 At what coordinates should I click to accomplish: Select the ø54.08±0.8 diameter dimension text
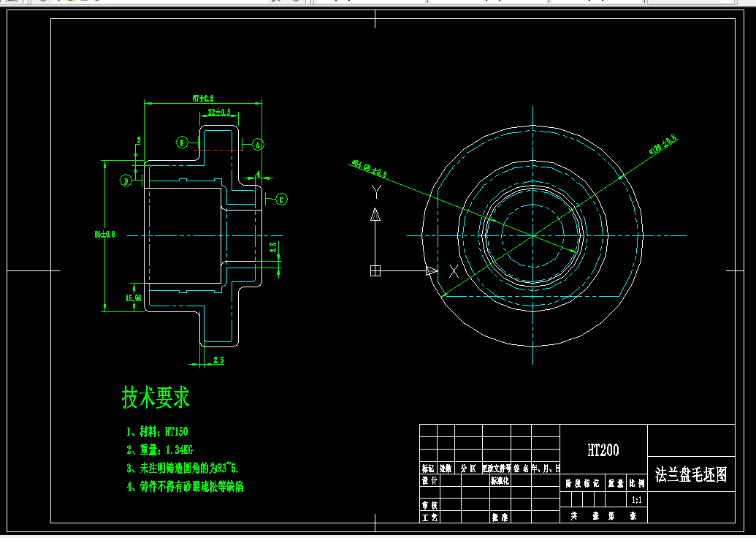tap(370, 170)
